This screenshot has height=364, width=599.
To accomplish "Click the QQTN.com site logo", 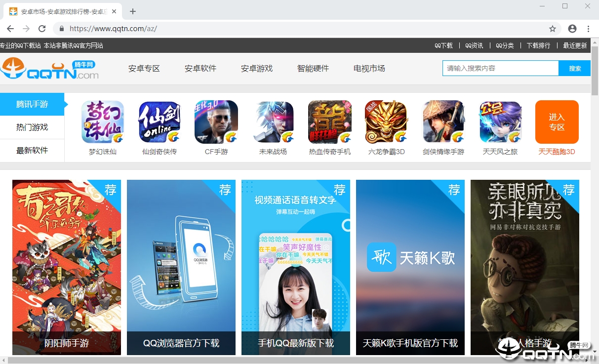I will [x=49, y=69].
